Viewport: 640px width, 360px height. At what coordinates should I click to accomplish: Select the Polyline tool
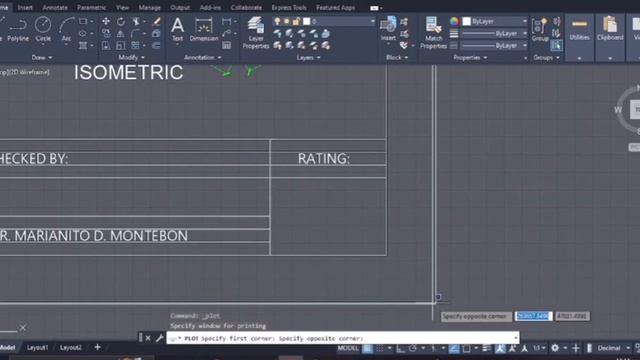18,29
